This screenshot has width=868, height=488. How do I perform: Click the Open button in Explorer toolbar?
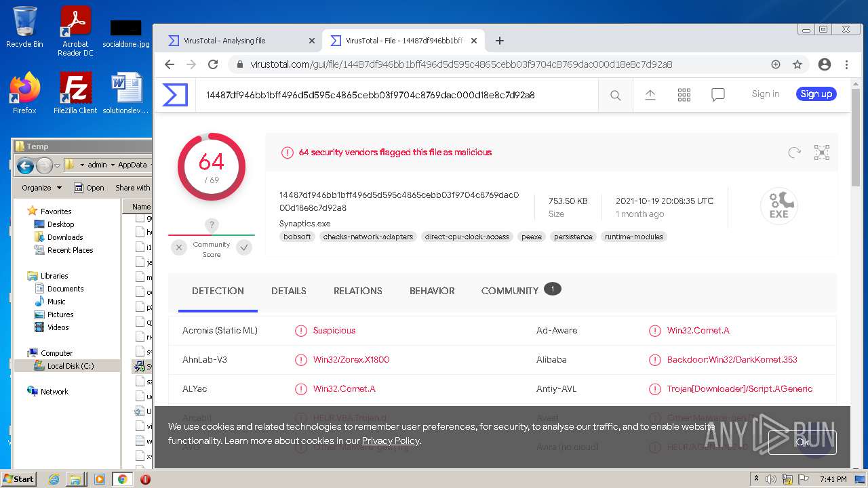(89, 188)
